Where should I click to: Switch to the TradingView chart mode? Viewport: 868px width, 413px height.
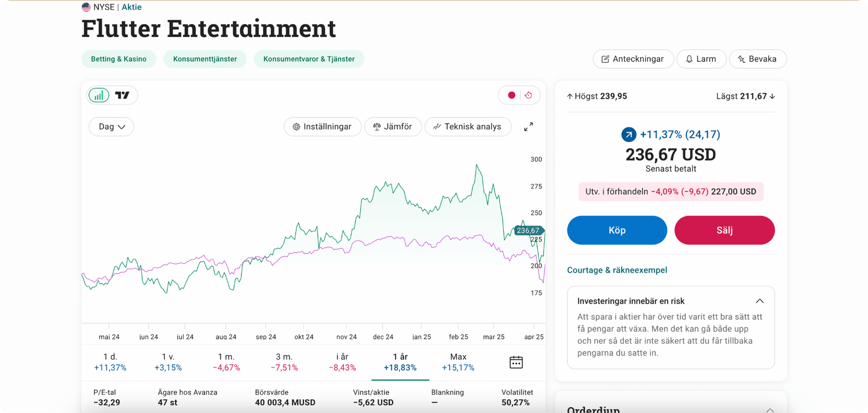(x=123, y=95)
